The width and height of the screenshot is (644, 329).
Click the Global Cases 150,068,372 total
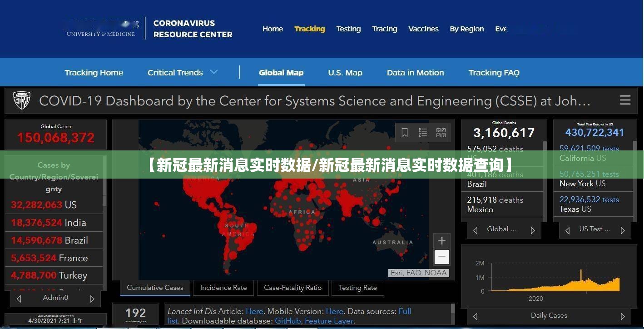55,137
